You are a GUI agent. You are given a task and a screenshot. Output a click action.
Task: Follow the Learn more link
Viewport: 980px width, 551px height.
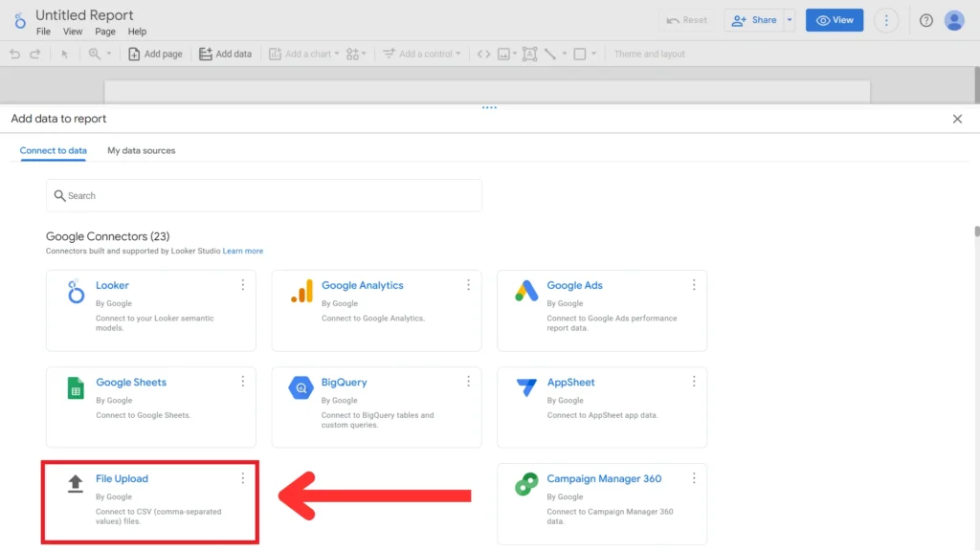tap(243, 251)
